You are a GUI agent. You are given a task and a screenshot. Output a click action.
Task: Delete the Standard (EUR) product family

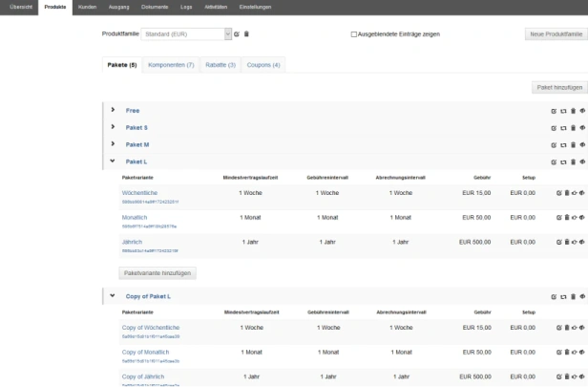coord(246,34)
